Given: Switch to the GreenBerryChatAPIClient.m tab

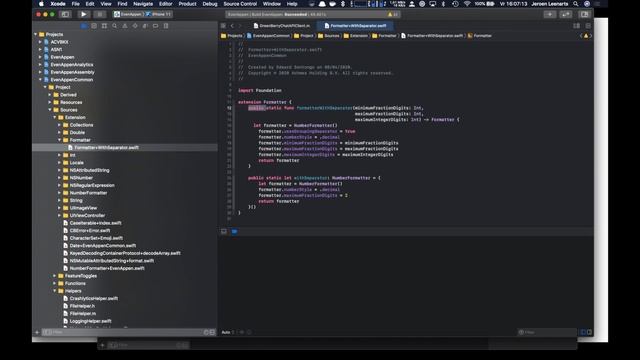Looking at the screenshot, I should 282,26.
